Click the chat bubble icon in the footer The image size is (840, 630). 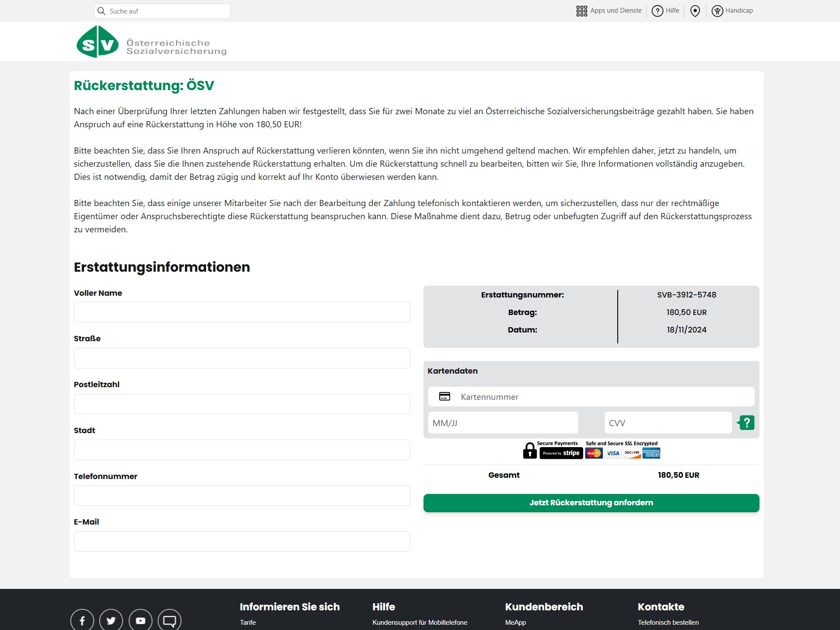click(x=169, y=620)
